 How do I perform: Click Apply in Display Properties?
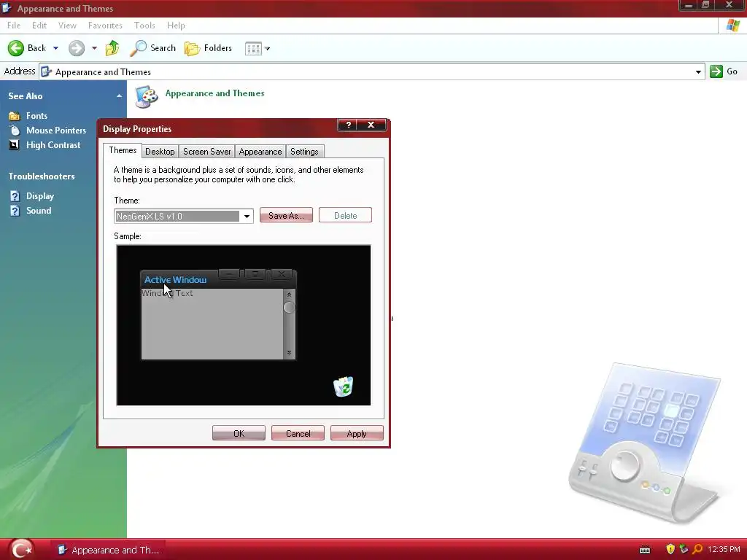[x=357, y=433]
